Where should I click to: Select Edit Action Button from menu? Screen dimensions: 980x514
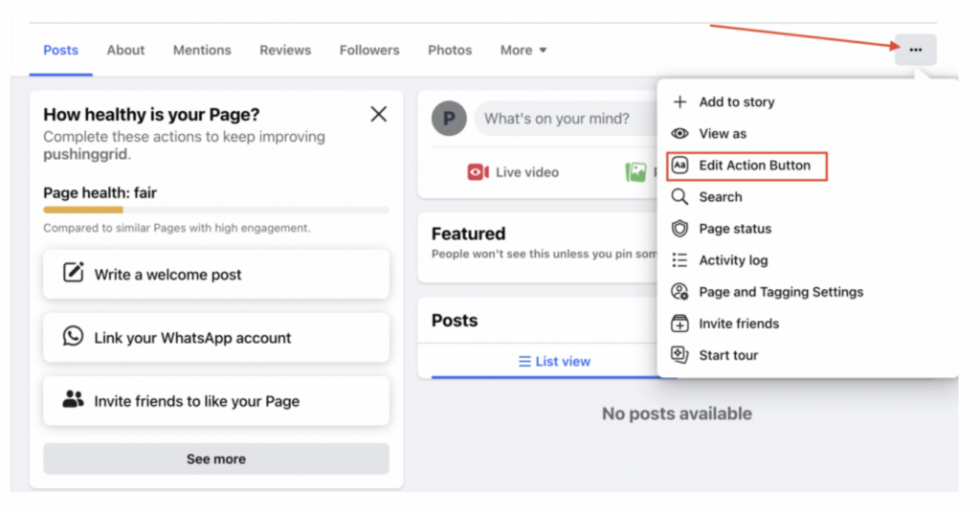754,165
